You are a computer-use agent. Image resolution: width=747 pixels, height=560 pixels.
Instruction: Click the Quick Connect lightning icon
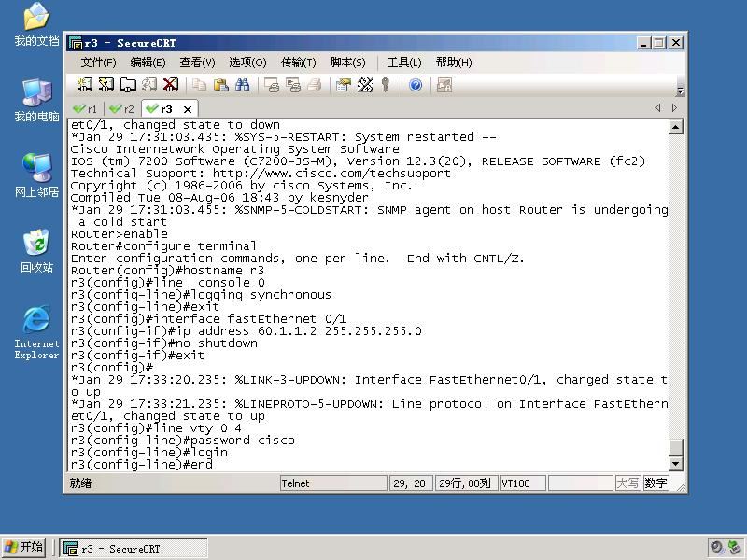tap(106, 85)
